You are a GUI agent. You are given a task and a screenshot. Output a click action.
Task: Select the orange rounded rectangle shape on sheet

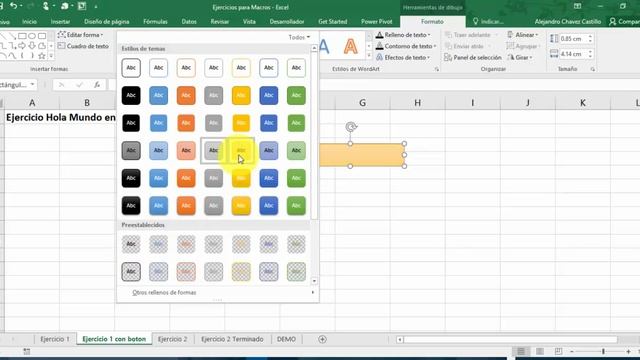(362, 155)
